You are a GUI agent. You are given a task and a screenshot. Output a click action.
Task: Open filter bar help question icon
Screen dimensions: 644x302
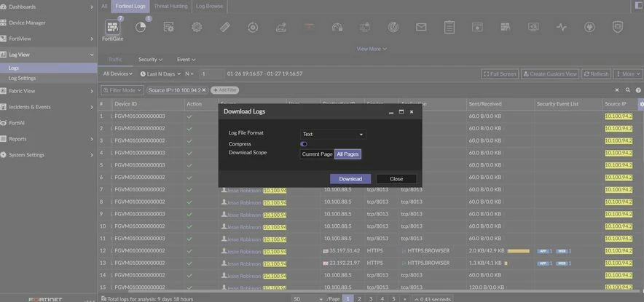(638, 90)
